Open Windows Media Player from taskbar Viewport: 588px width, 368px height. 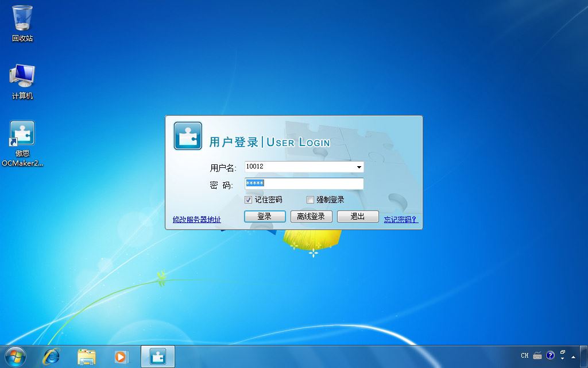(x=121, y=356)
